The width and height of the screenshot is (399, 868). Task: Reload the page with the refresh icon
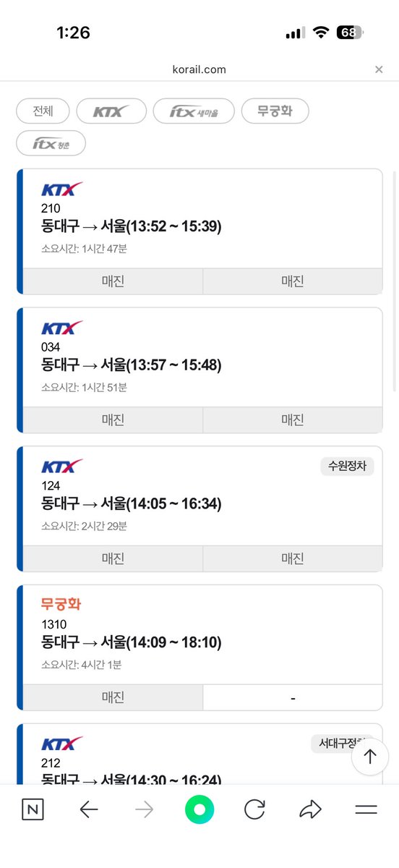point(254,810)
